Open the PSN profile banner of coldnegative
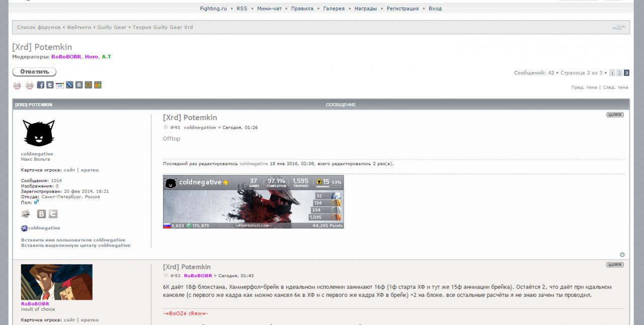 pos(253,202)
